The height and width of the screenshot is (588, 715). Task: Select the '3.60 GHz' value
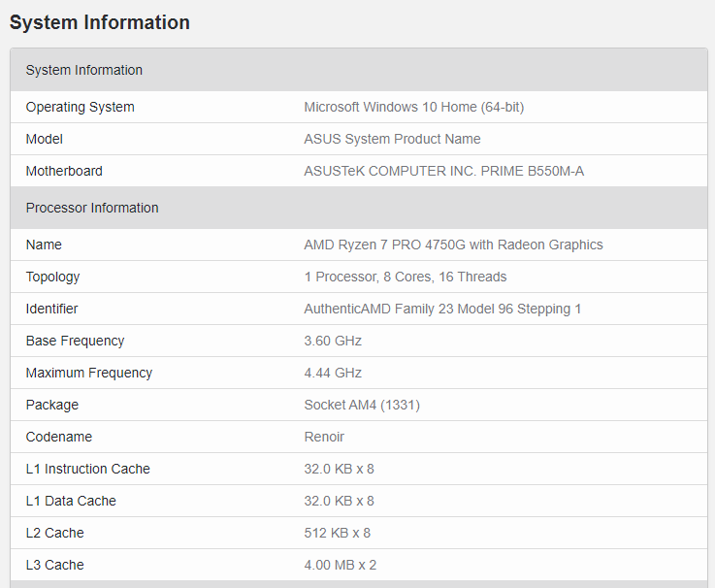coord(333,341)
